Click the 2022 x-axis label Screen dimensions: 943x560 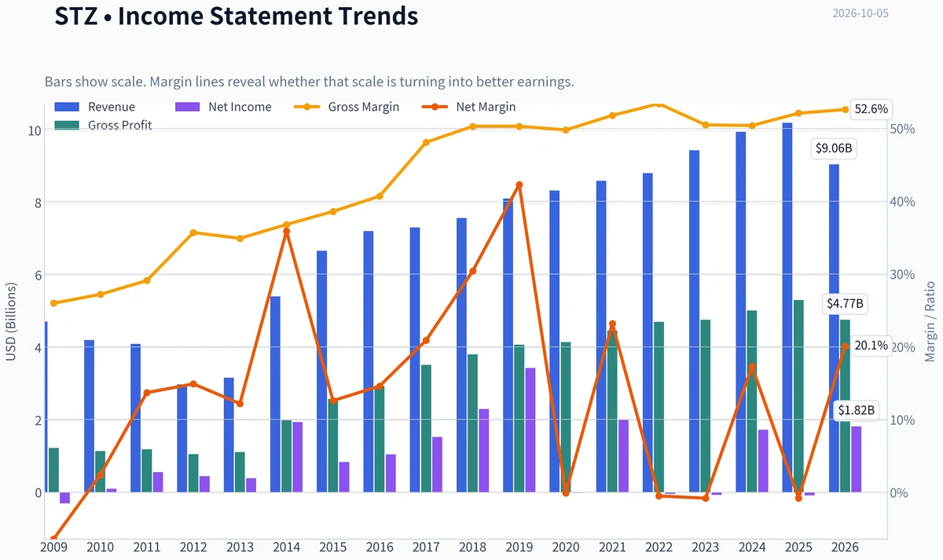coord(659,547)
